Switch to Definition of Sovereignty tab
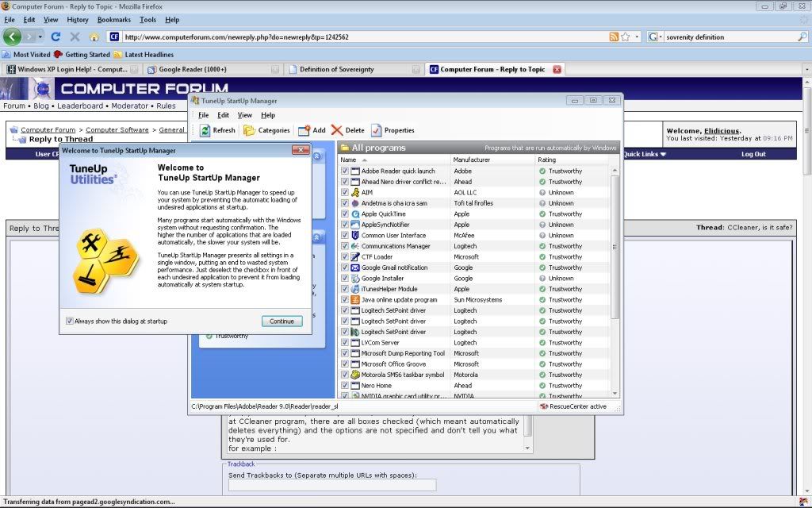 coord(354,69)
